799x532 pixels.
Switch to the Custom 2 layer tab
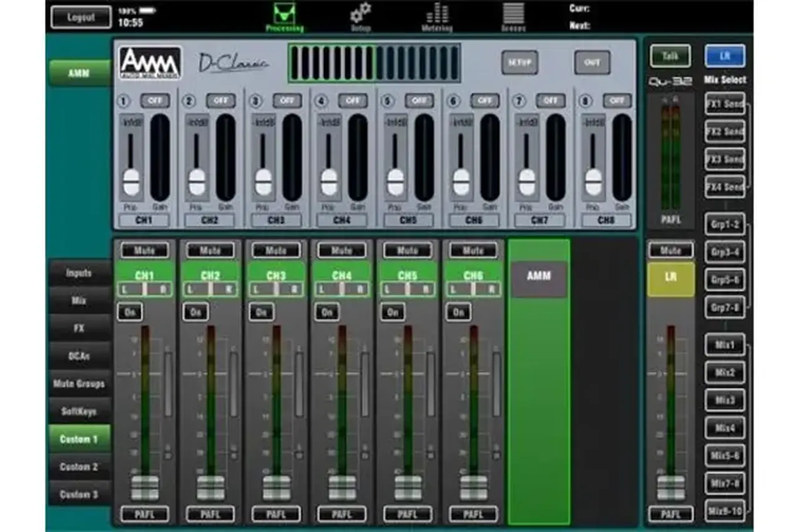(79, 467)
